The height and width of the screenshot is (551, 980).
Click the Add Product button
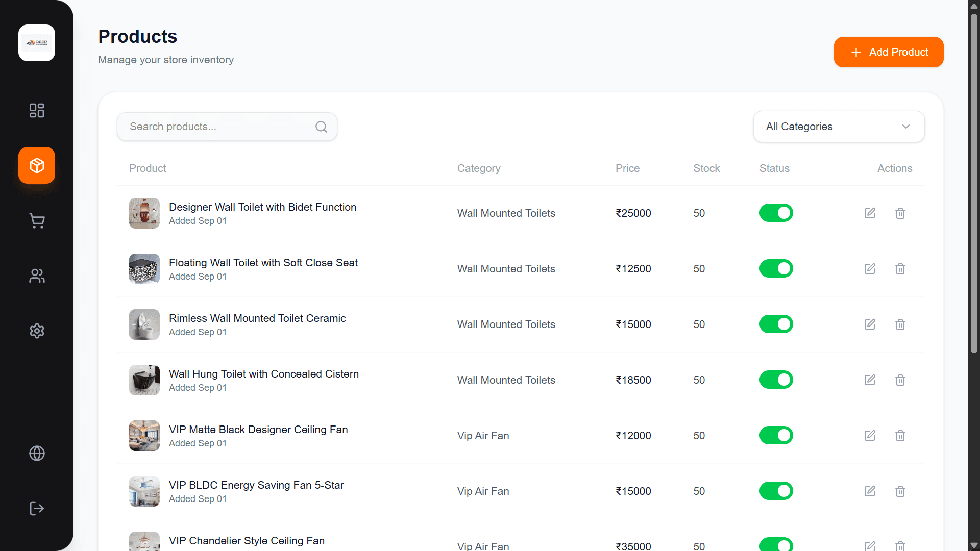click(x=889, y=52)
